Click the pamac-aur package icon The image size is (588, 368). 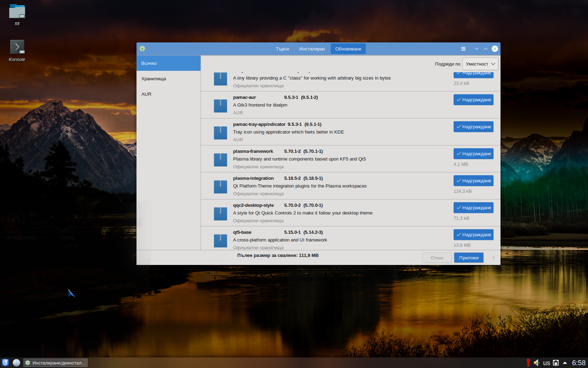tap(220, 105)
